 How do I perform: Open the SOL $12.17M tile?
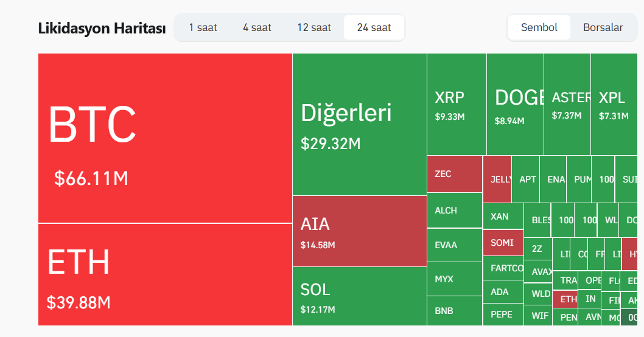(359, 296)
